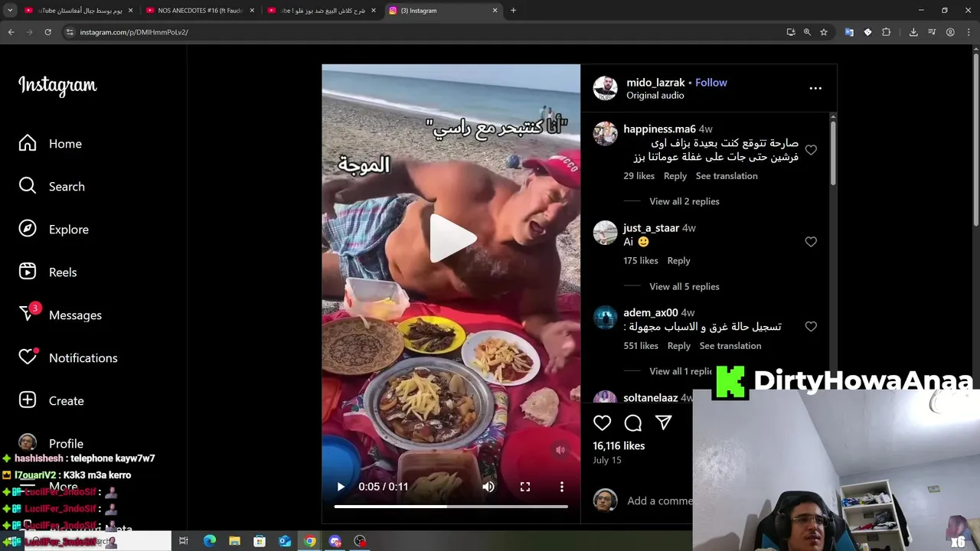Open the video's three-dot overflow menu
980x551 pixels.
coord(562,487)
